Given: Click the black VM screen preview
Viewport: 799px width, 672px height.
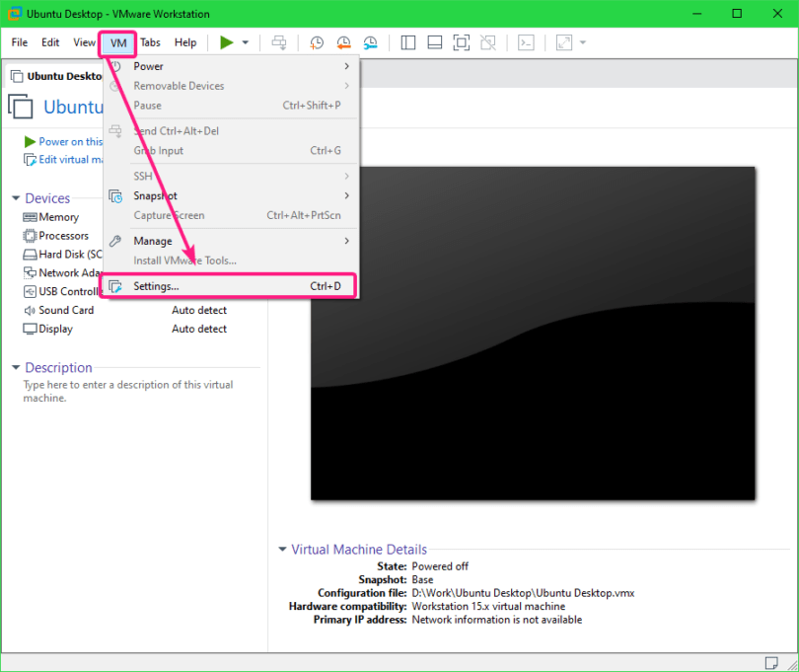Looking at the screenshot, I should [533, 333].
